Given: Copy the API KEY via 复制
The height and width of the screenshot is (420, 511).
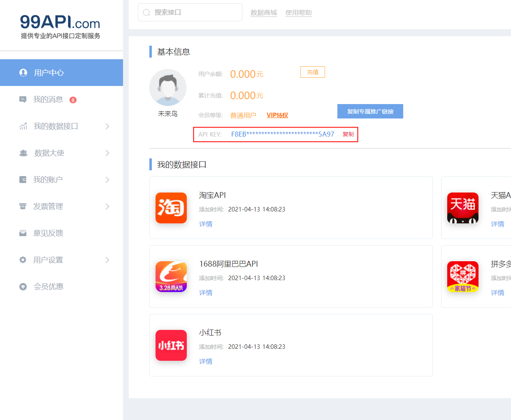Looking at the screenshot, I should [x=348, y=134].
